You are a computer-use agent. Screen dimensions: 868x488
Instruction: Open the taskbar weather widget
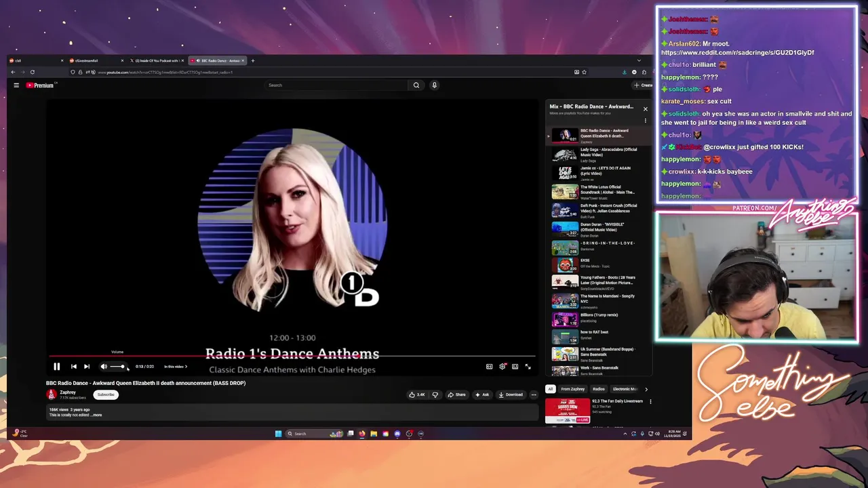click(x=20, y=434)
